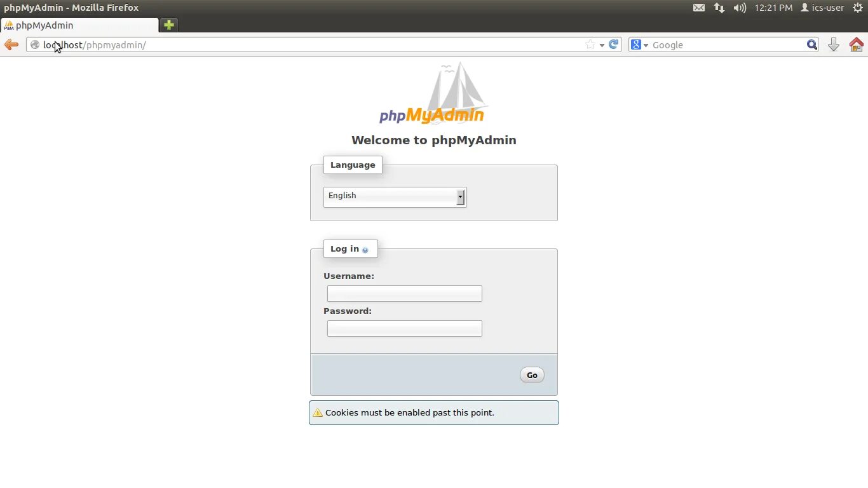
Task: Go to Home page icon
Action: 857,44
